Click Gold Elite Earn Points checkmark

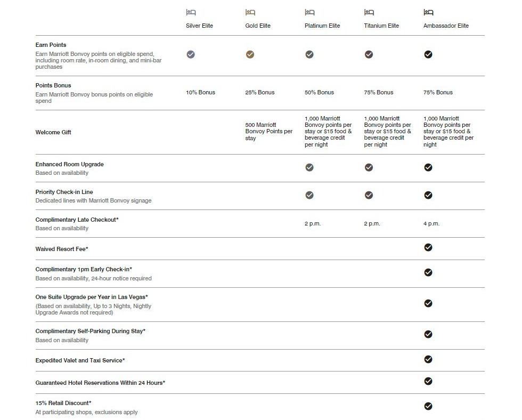coord(250,54)
